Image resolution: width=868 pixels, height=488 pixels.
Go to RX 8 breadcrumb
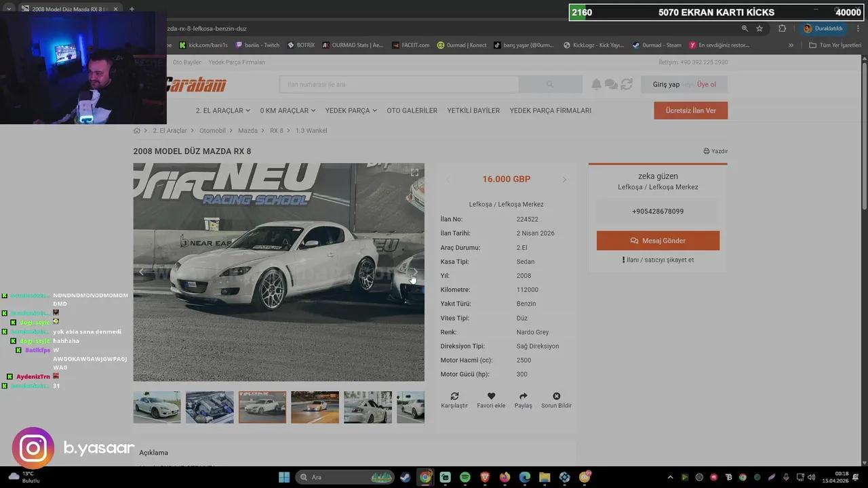[x=277, y=130]
